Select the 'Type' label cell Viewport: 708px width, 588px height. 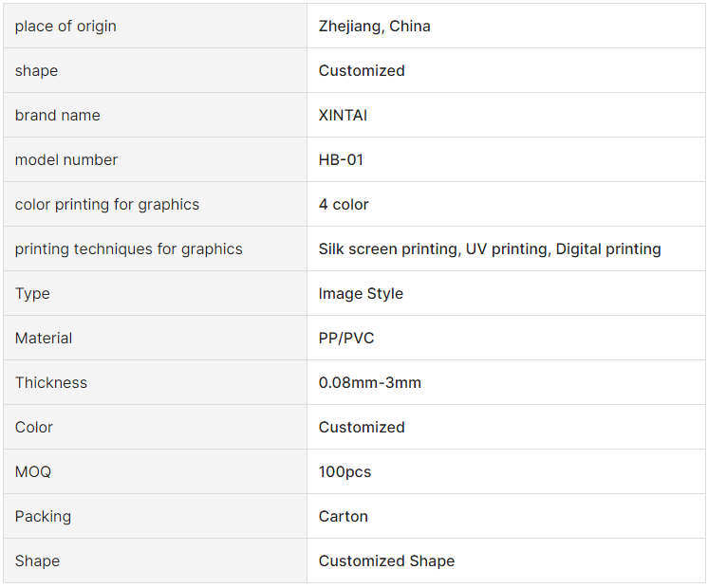(x=155, y=293)
